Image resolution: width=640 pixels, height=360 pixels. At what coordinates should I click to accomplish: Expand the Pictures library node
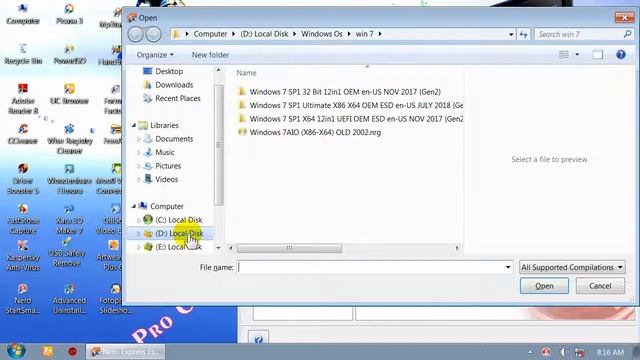(x=139, y=166)
